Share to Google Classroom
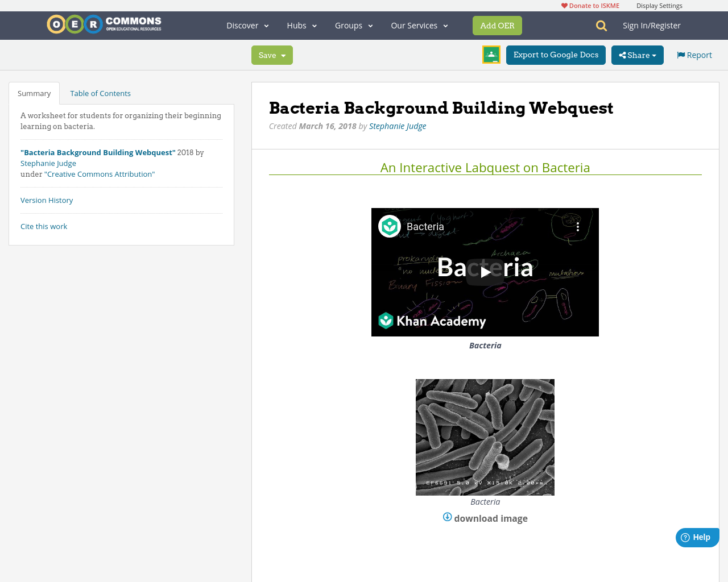 point(490,55)
